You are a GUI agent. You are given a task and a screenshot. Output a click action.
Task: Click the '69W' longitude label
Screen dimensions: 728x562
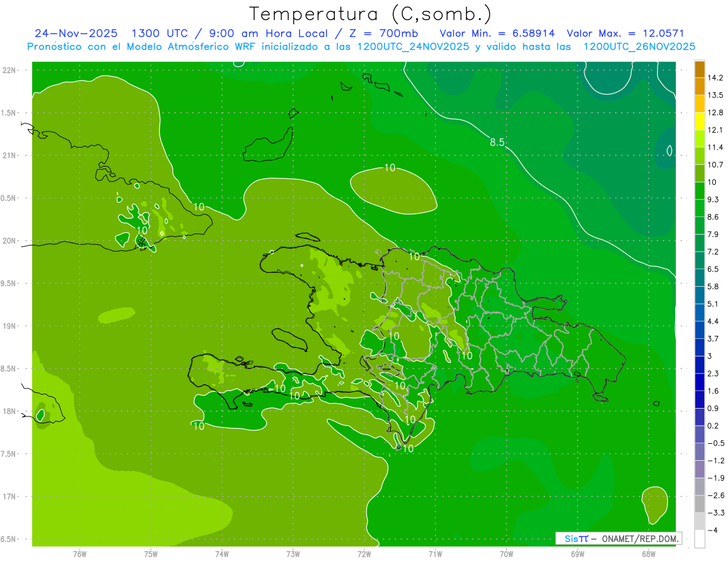578,554
